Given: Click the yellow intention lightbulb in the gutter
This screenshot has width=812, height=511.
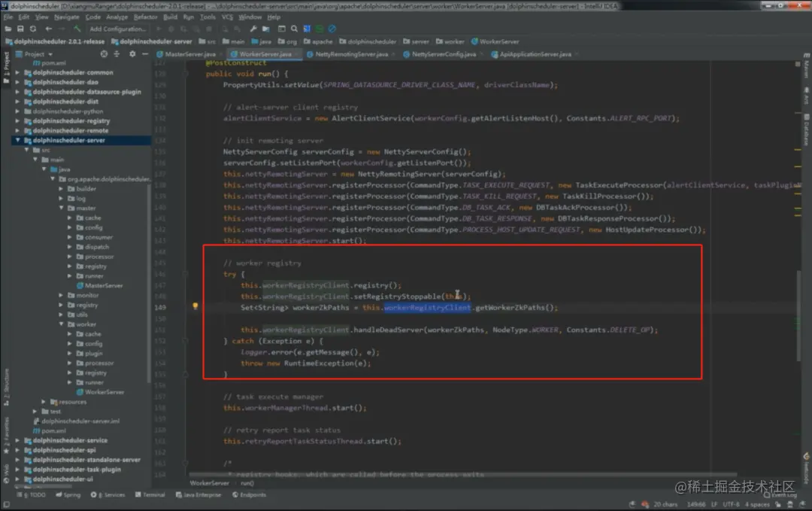Looking at the screenshot, I should coord(195,307).
